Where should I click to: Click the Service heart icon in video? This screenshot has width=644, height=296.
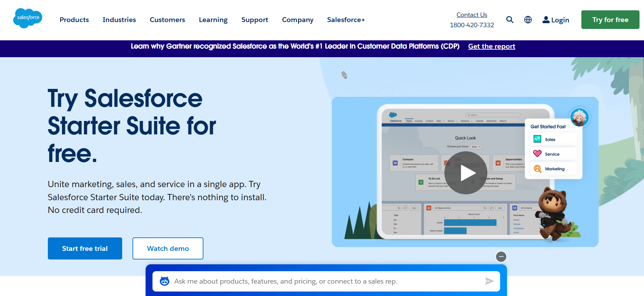[537, 153]
